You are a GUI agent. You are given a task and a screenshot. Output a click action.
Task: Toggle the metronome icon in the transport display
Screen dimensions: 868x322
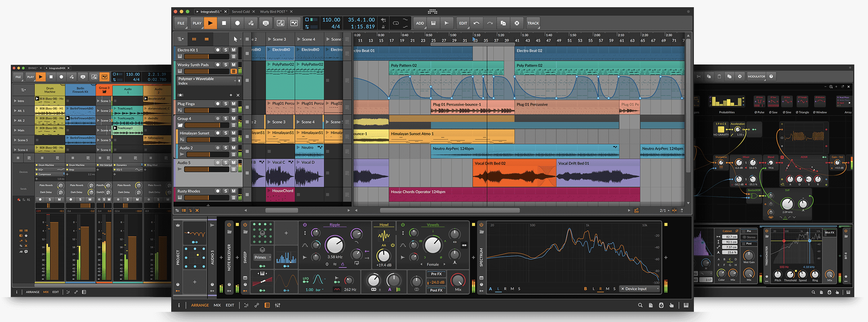(383, 27)
